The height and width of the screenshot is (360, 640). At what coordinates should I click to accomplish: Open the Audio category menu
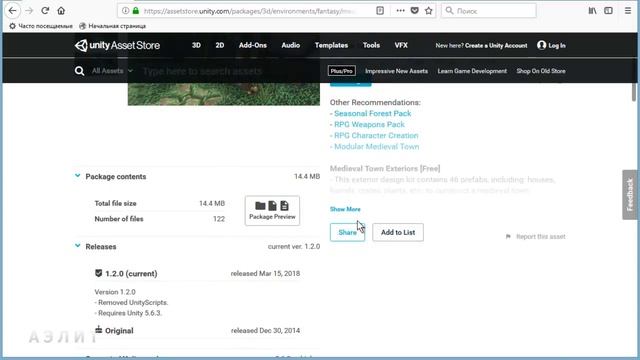291,45
